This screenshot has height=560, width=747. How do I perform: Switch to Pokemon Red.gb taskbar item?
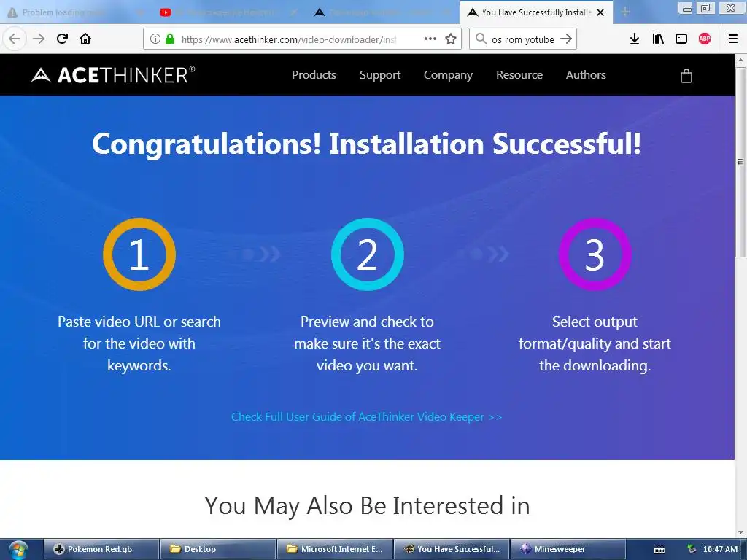pyautogui.click(x=101, y=549)
